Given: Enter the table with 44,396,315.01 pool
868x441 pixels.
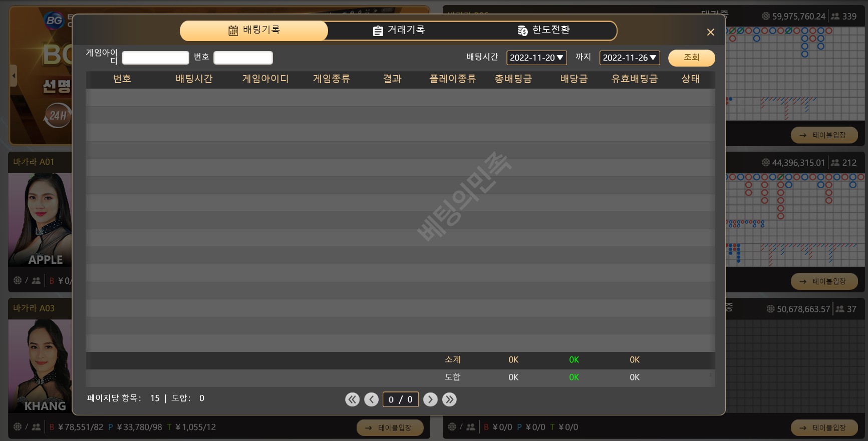Looking at the screenshot, I should (824, 281).
